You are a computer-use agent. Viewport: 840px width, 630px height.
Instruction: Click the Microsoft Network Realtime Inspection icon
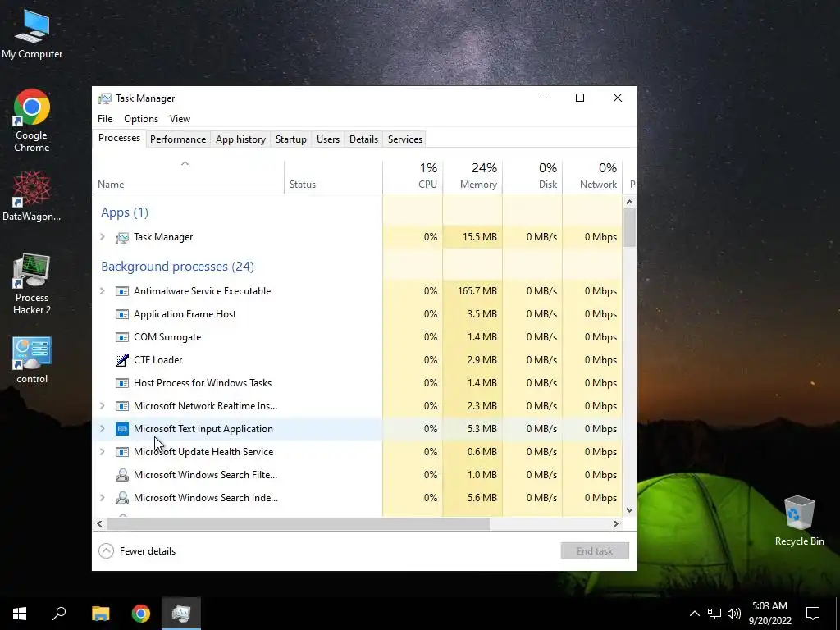click(x=122, y=406)
